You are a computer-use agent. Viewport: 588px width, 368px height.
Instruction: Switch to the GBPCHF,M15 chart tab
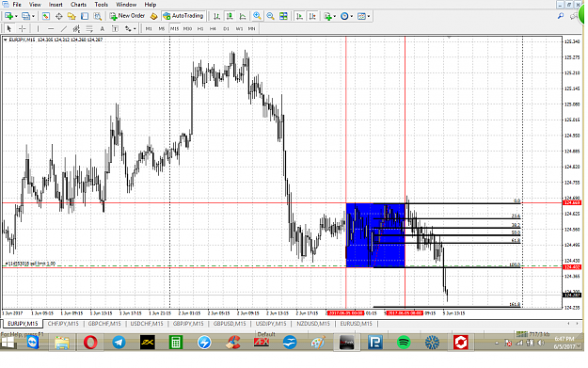point(104,324)
